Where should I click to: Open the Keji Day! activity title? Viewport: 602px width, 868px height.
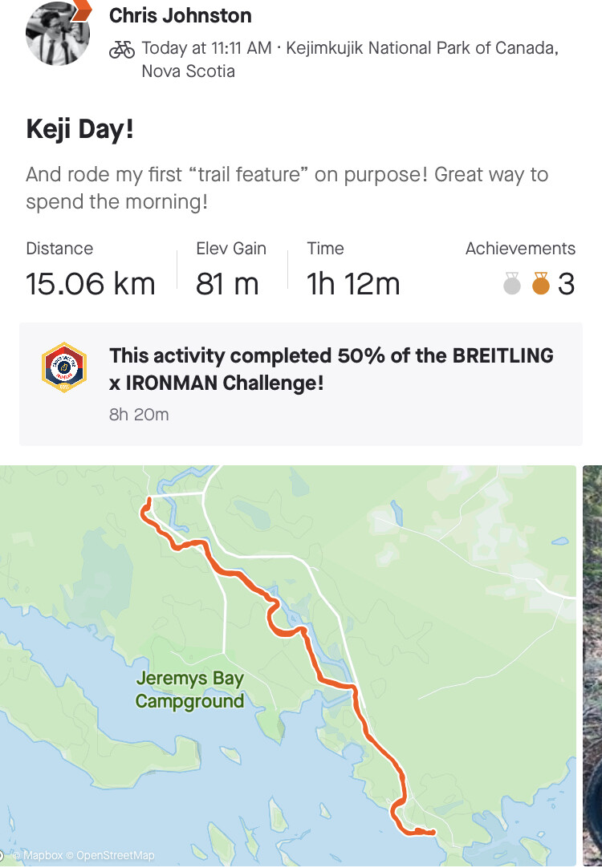pyautogui.click(x=80, y=130)
